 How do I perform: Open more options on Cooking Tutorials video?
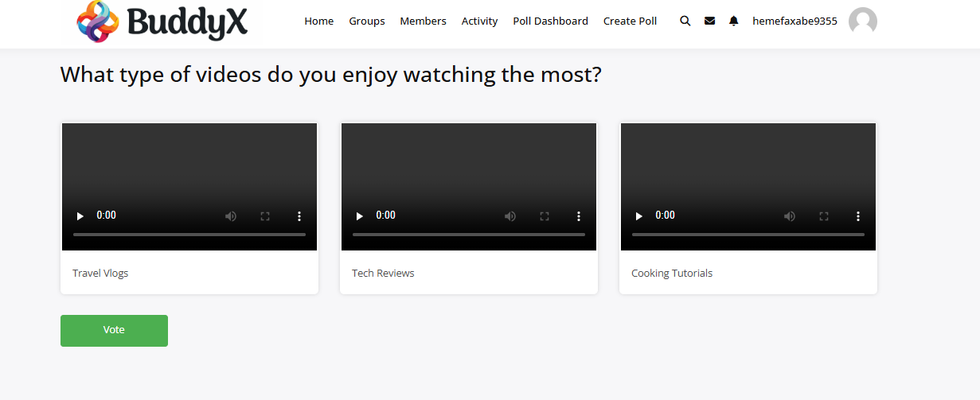pyautogui.click(x=858, y=216)
